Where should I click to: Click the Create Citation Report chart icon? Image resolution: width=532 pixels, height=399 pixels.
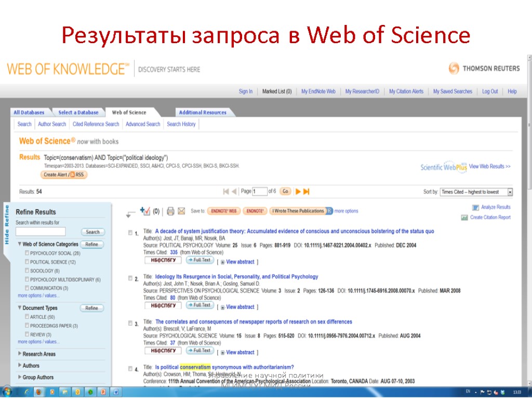(x=464, y=218)
